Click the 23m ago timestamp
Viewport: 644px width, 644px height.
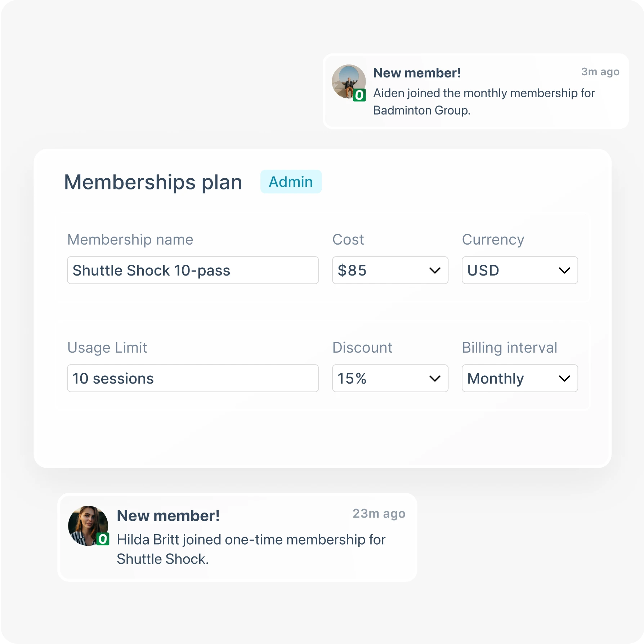(x=379, y=514)
